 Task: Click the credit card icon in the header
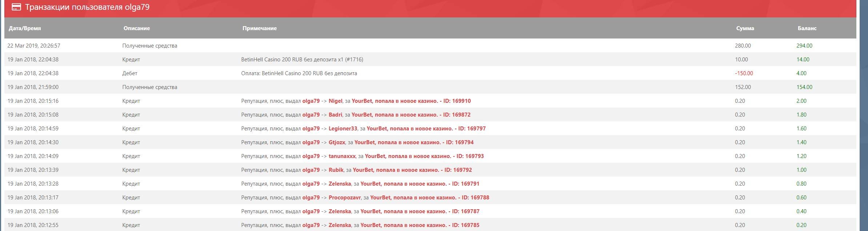(x=16, y=7)
